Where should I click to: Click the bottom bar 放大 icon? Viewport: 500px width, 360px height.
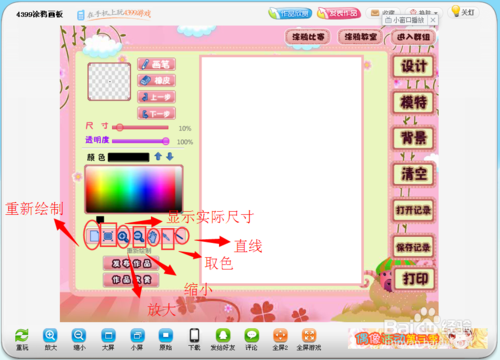pyautogui.click(x=50, y=335)
